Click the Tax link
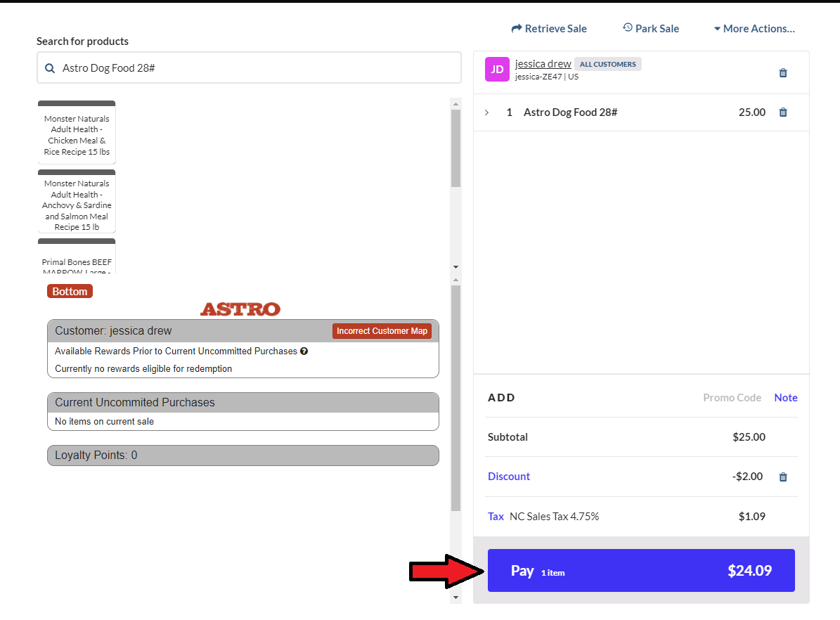The width and height of the screenshot is (840, 620). click(496, 517)
